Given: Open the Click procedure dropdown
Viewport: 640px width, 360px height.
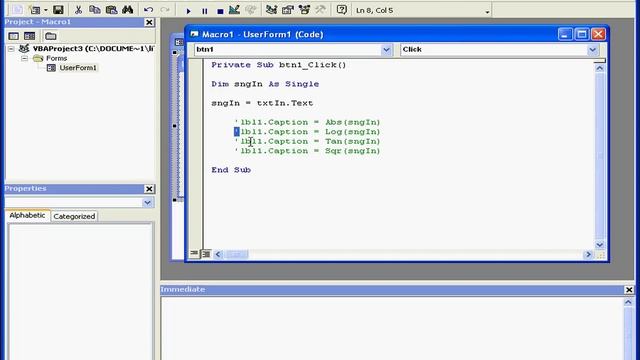Looking at the screenshot, I should (x=593, y=50).
